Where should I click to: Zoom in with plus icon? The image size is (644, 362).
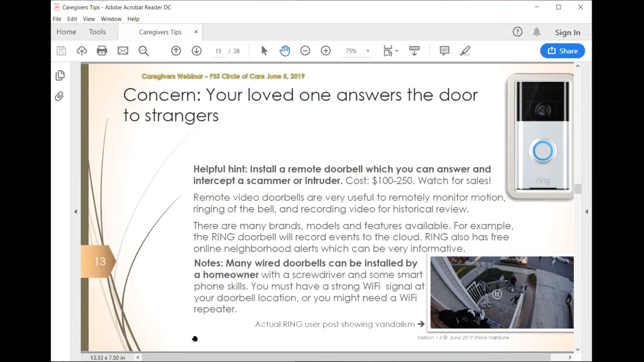pos(326,51)
